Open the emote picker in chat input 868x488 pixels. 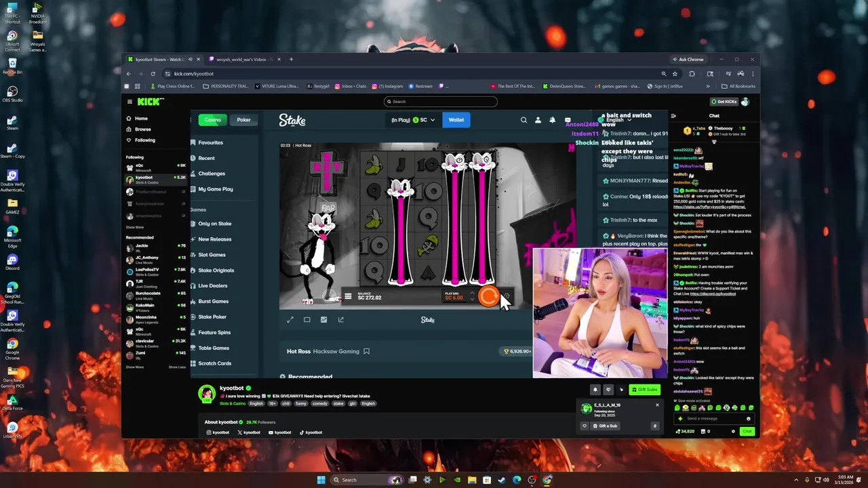point(749,418)
